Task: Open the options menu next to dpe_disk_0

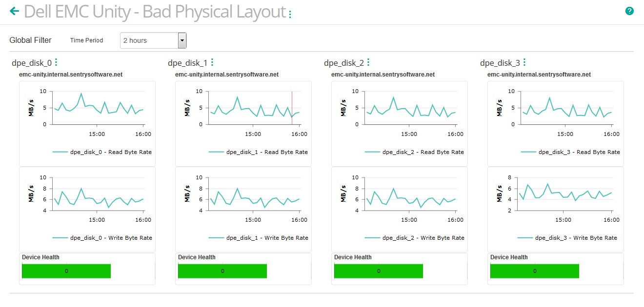Action: pos(57,62)
